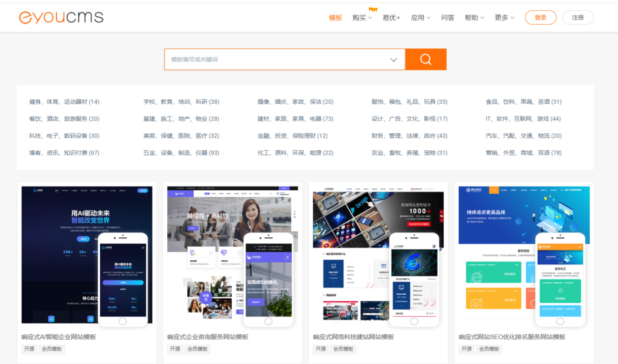Expand the search keyword dropdown arrow
Image resolution: width=618 pixels, height=364 pixels.
393,59
